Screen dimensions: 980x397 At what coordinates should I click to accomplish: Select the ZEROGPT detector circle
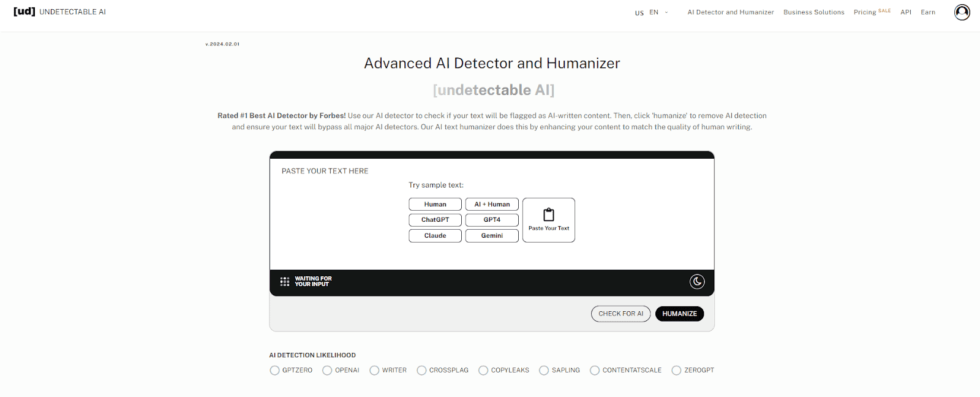click(x=676, y=371)
